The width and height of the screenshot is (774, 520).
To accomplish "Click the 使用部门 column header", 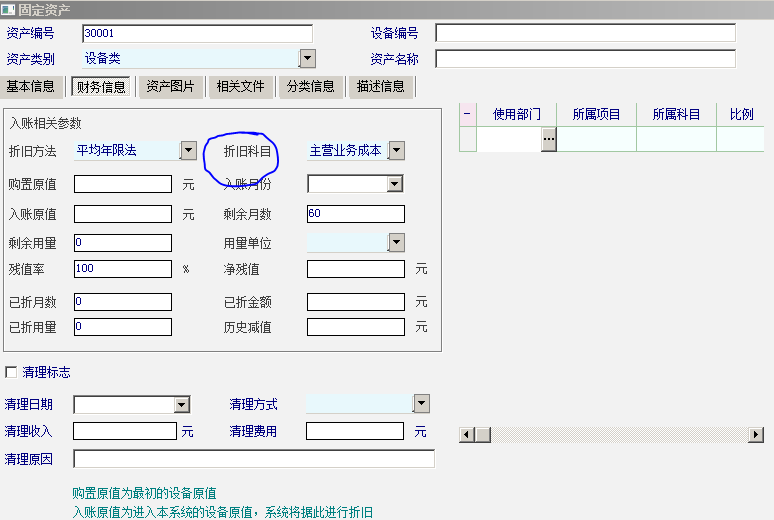I will [516, 114].
